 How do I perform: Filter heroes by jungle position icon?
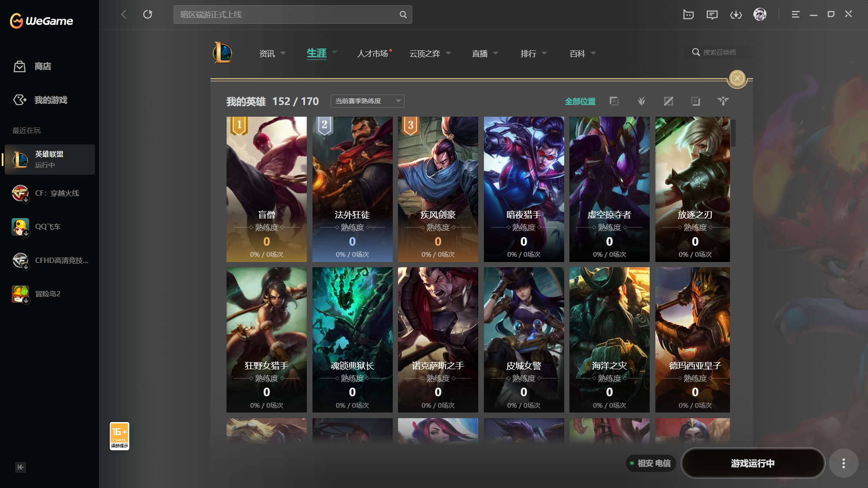[x=641, y=101]
